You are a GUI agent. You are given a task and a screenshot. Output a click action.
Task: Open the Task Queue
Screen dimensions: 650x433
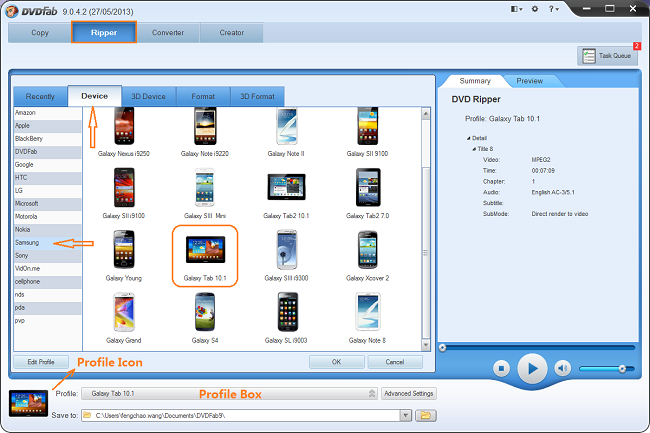pos(607,56)
